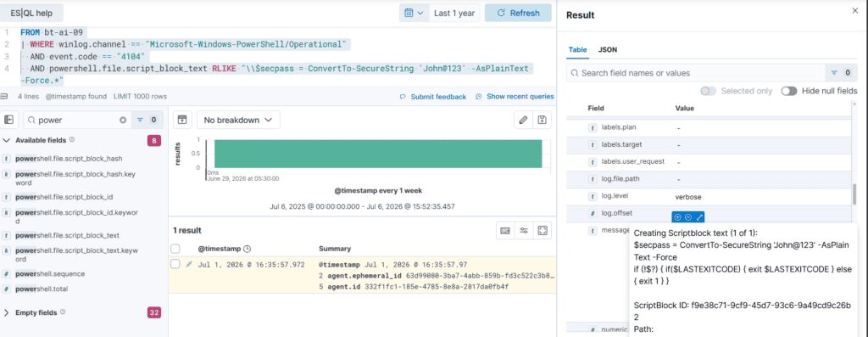Click the 'verbose' value of log.level
Viewport: 868px width, 337px height.
pyautogui.click(x=689, y=196)
